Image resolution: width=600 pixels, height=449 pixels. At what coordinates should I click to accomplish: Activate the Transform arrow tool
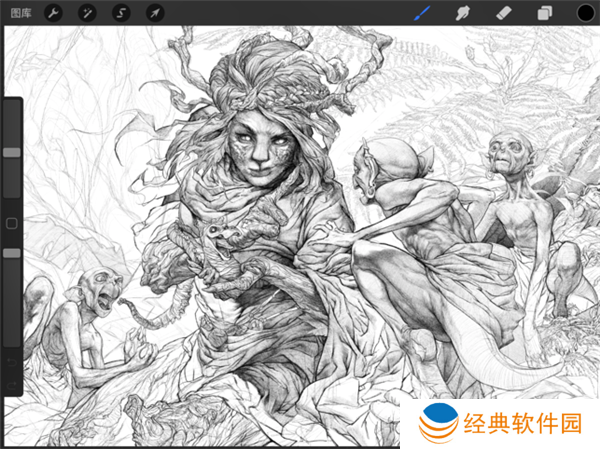point(154,13)
